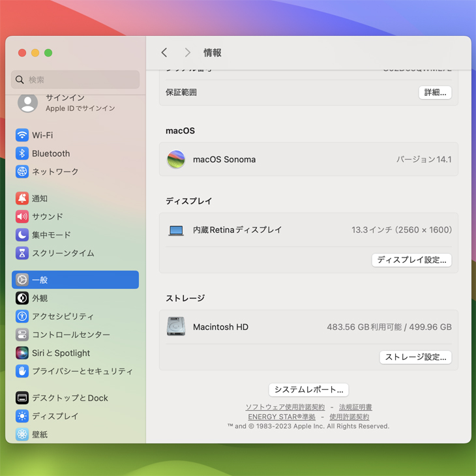Viewport: 476px width, 476px height.
Task: Click the 検索 search field
Action: [x=76, y=80]
